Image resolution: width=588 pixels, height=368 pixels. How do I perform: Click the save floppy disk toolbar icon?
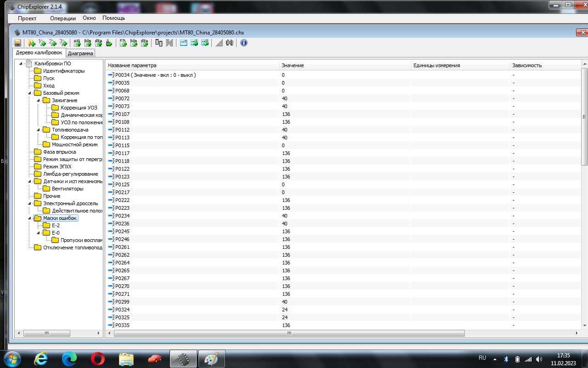point(17,43)
